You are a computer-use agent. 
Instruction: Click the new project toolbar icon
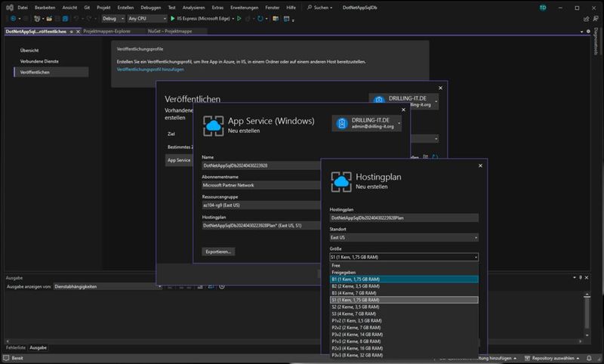point(37,18)
